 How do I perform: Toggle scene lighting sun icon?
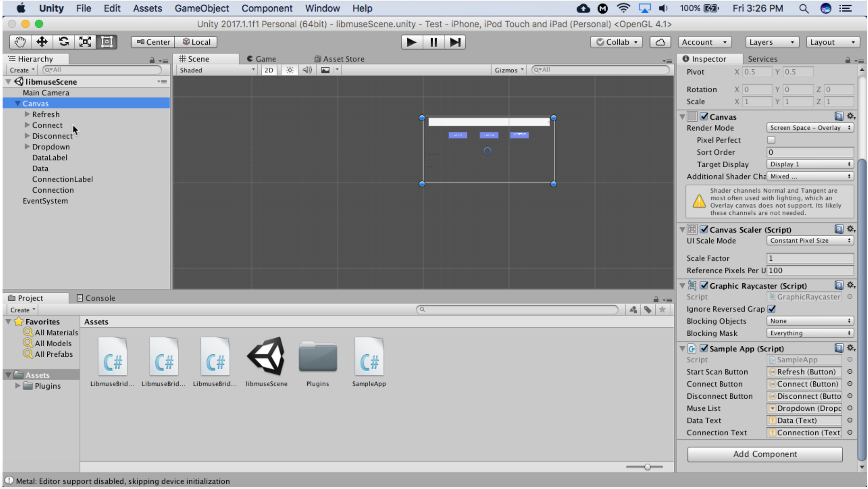tap(290, 70)
